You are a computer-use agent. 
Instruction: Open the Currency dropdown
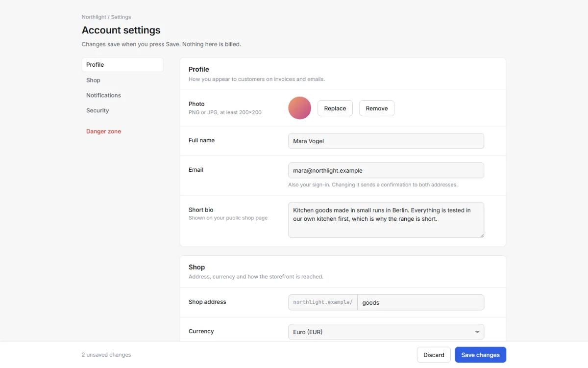click(x=386, y=332)
